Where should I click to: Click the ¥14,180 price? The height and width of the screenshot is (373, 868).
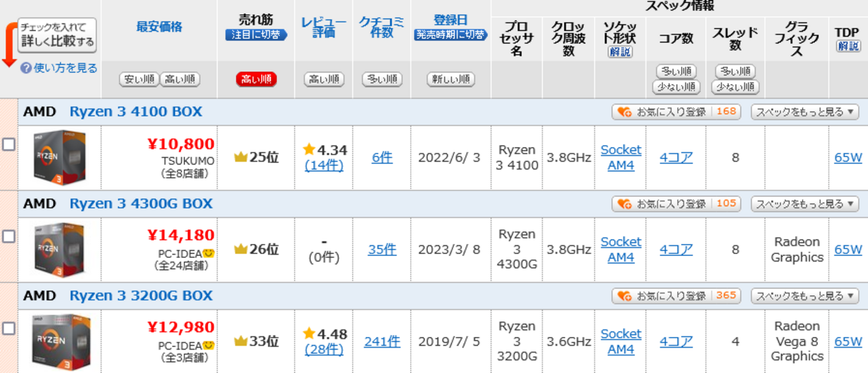[x=181, y=235]
